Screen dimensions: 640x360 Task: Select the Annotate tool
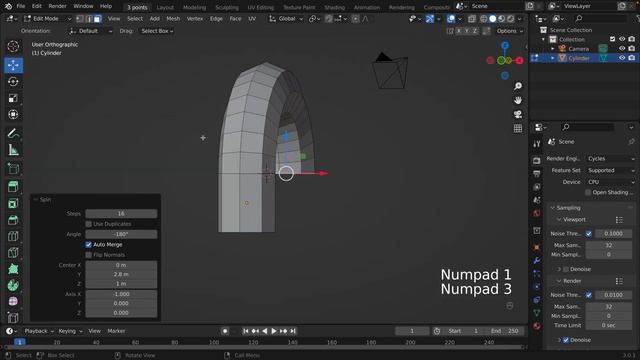[x=13, y=133]
